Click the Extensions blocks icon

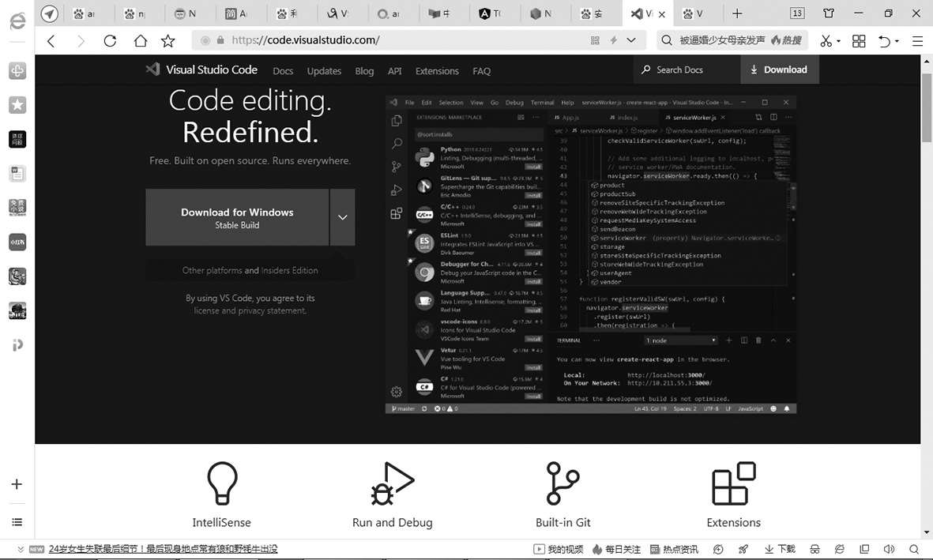click(x=733, y=483)
